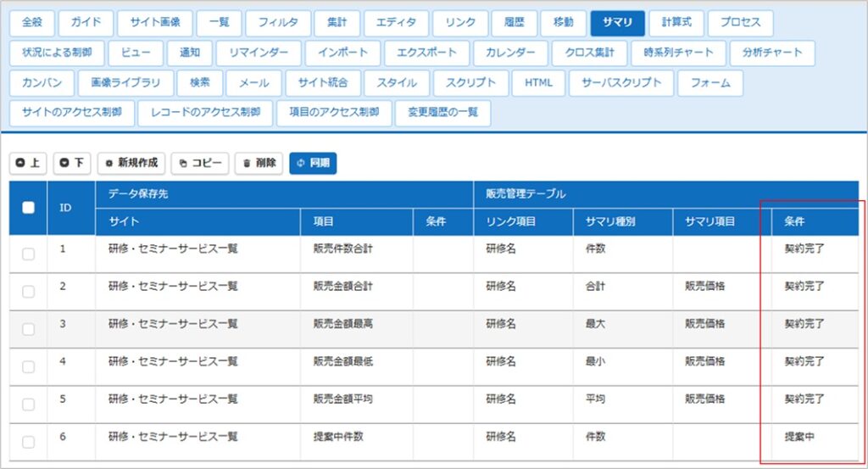Click the 上 move-up arrow button
868x469 pixels.
click(28, 163)
